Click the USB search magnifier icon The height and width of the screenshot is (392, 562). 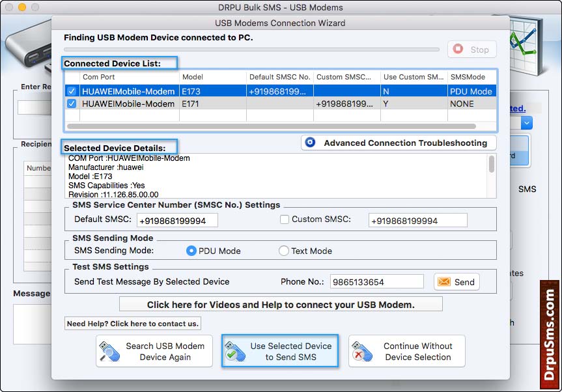[x=109, y=352]
